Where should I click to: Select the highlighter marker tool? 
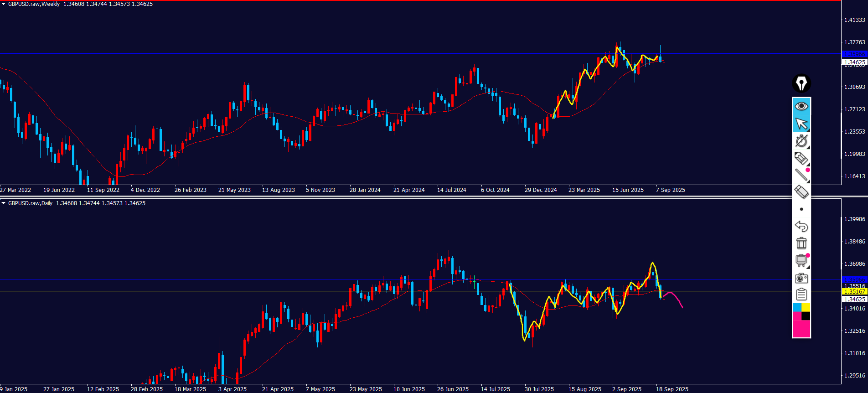801,158
